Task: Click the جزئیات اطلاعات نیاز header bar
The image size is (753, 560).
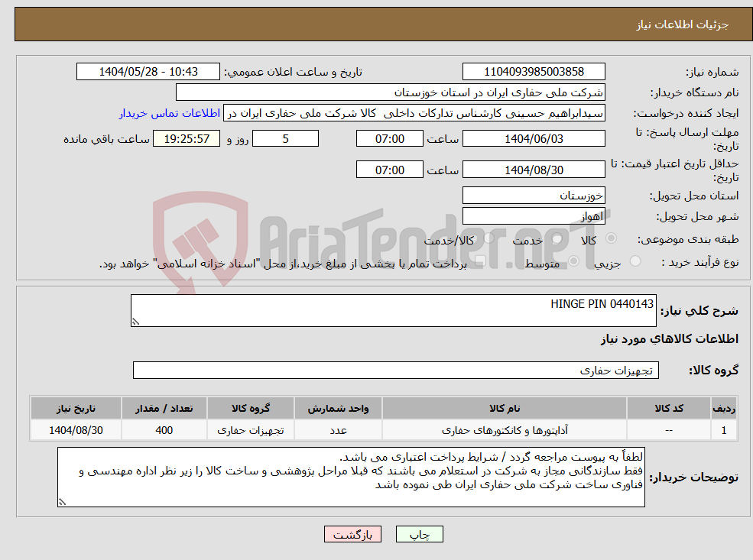Action: (x=384, y=24)
